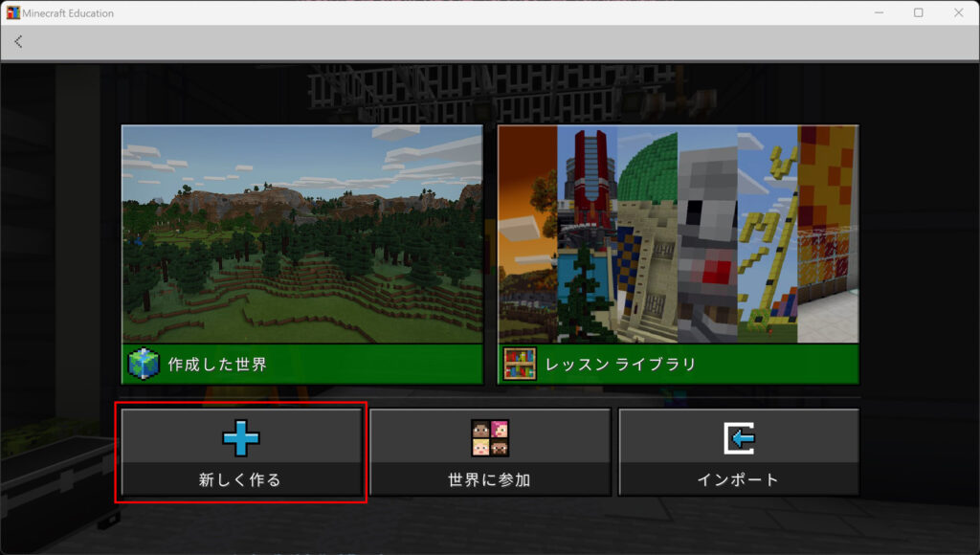The width and height of the screenshot is (980, 555).
Task: Minimize the Minecraft Education window
Action: click(x=878, y=12)
